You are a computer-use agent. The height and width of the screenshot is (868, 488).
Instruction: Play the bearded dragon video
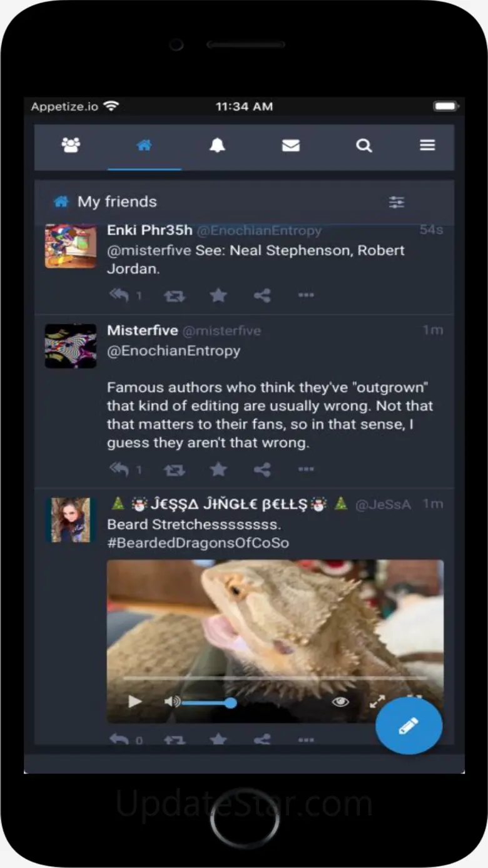click(x=135, y=702)
